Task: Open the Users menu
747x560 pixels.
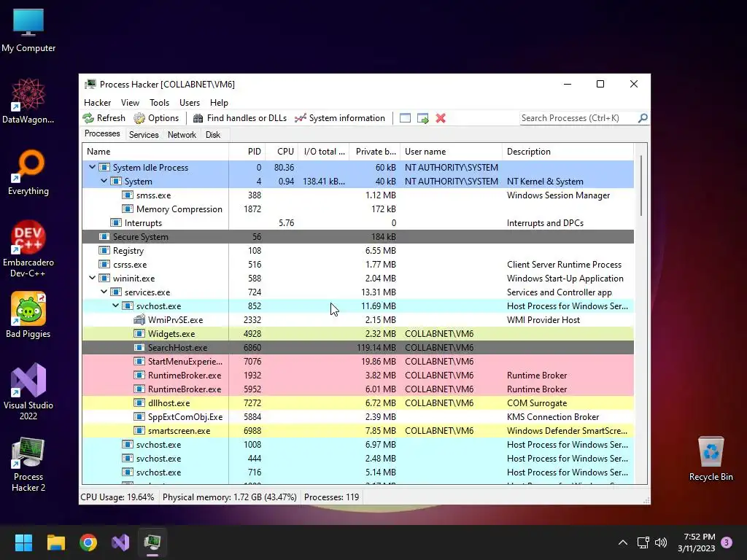Action: tap(190, 102)
